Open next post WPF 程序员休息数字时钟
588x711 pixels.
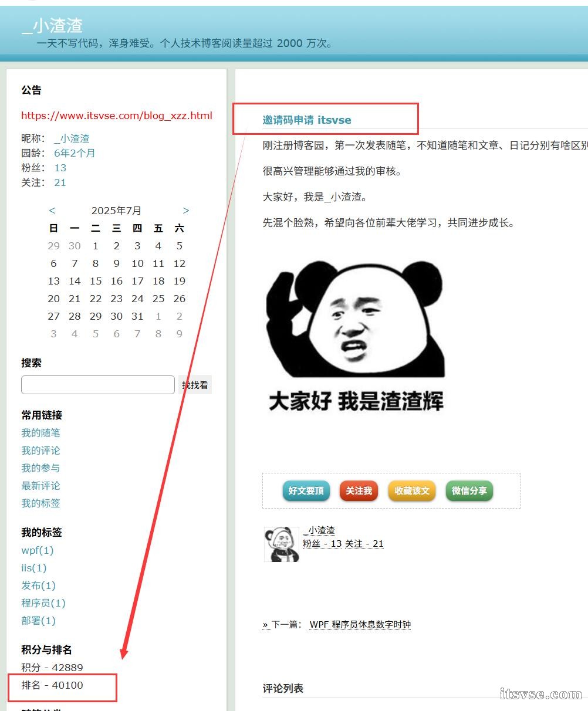360,625
